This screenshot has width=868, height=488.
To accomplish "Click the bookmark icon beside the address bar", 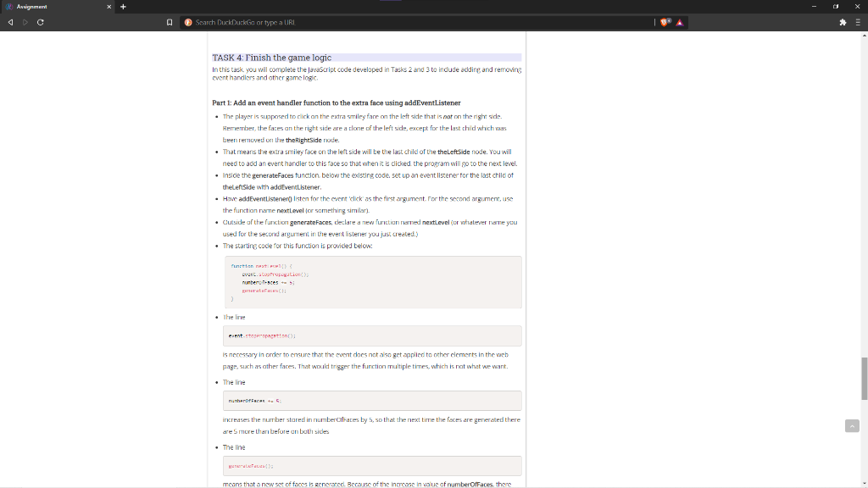I will click(x=170, y=23).
